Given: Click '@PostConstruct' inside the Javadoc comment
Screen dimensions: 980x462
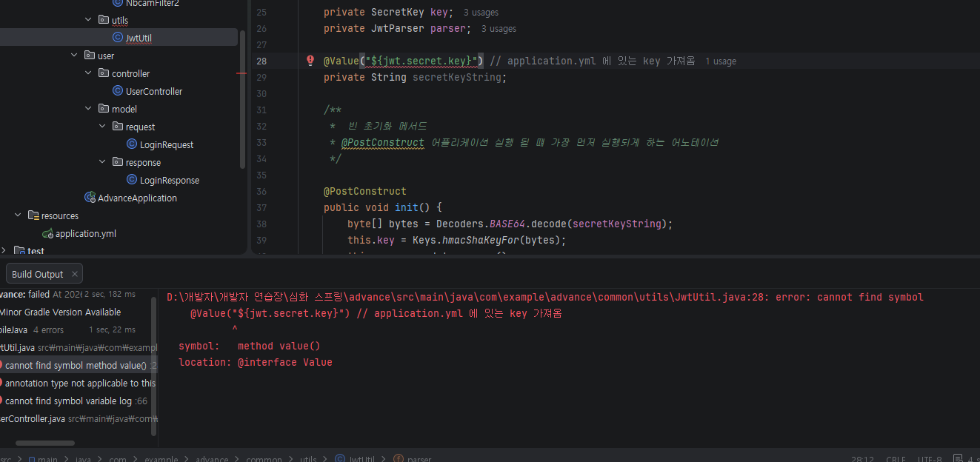Looking at the screenshot, I should tap(383, 142).
